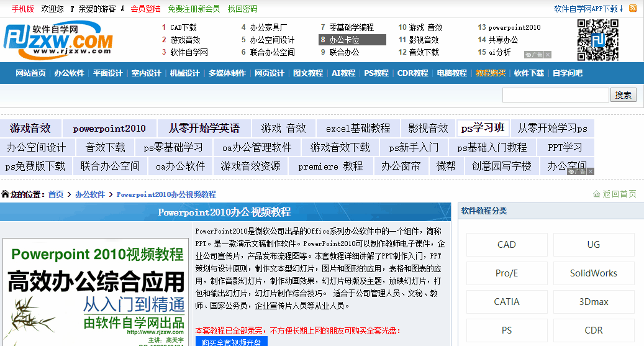Select the SolidWorks tutorial category

594,273
